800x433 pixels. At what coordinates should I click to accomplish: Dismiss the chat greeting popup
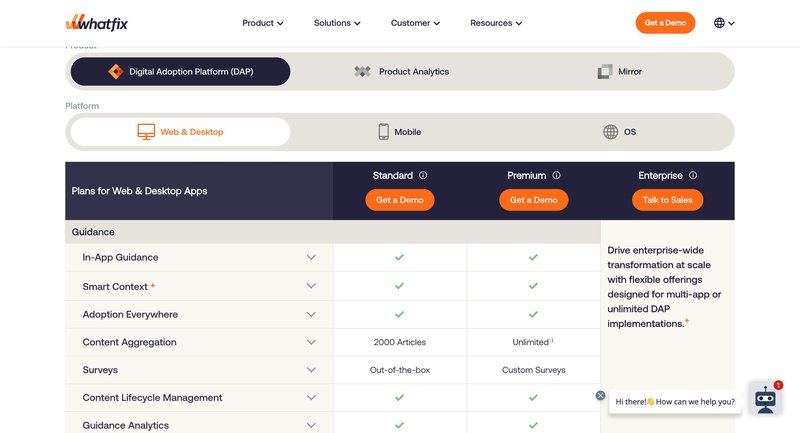click(600, 395)
